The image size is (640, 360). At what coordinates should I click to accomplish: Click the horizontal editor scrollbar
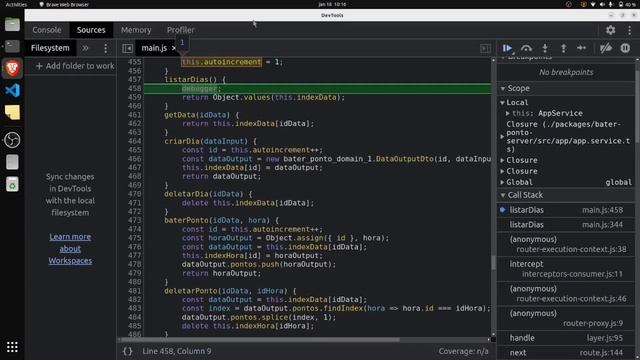[261, 340]
